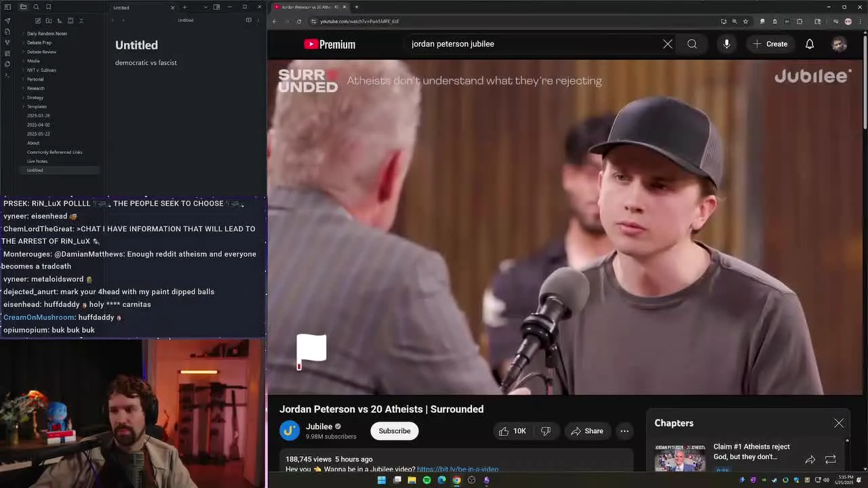Click the paper plane icon in Obsidian ribbon
The width and height of the screenshot is (868, 488).
click(x=7, y=20)
